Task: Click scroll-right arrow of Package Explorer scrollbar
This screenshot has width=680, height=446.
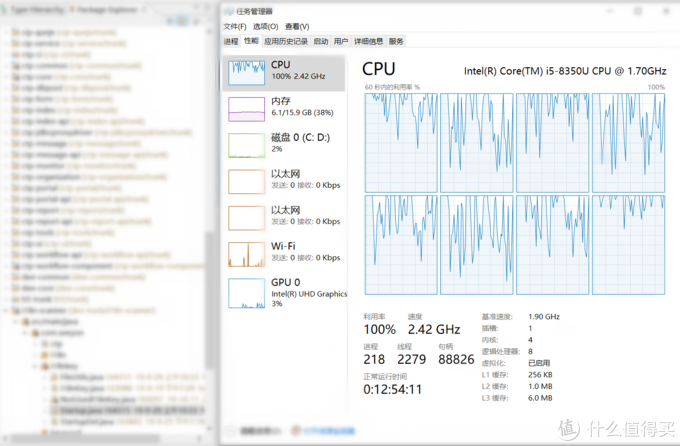Action: pyautogui.click(x=199, y=439)
